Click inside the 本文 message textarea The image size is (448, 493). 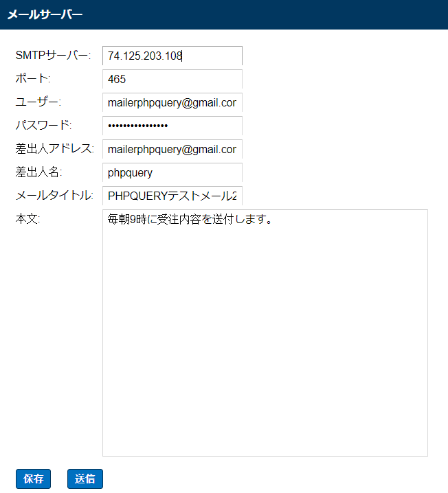coord(265,333)
